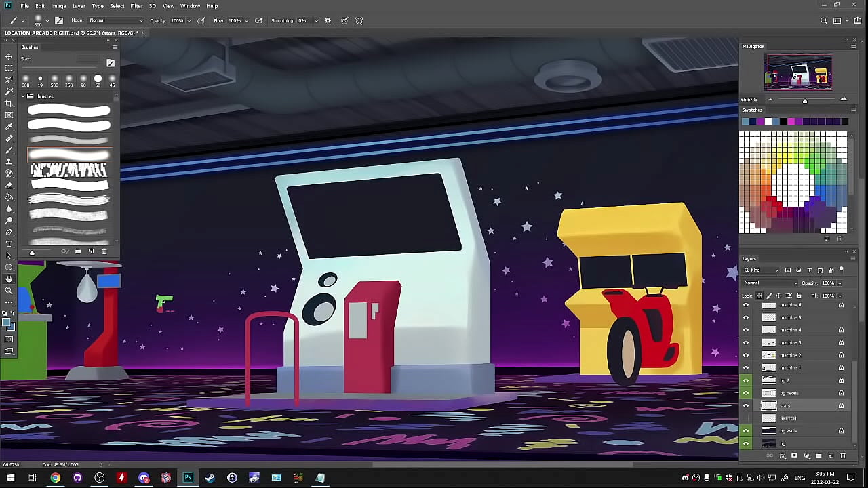Viewport: 868px width, 488px height.
Task: Activate the Zoom tool
Action: point(9,290)
